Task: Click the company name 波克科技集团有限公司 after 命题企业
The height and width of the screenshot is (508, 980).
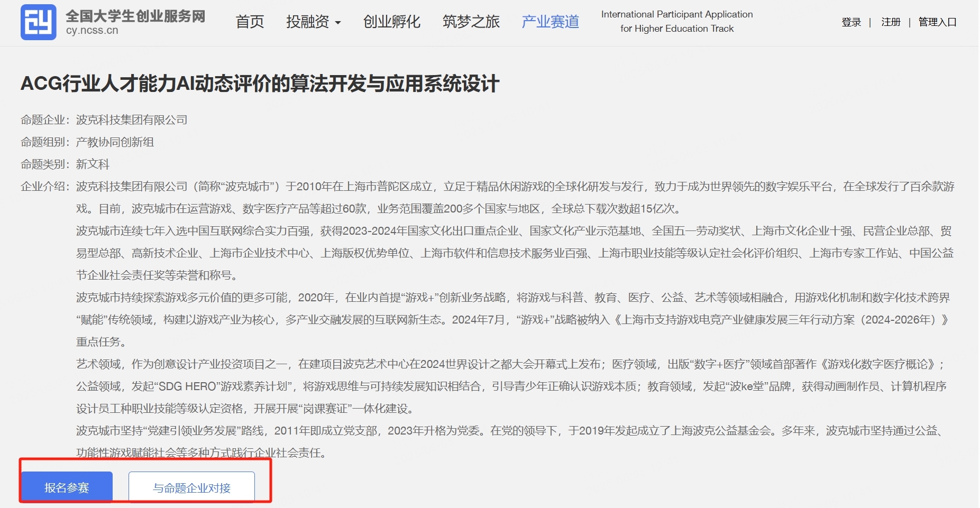Action: click(x=132, y=120)
